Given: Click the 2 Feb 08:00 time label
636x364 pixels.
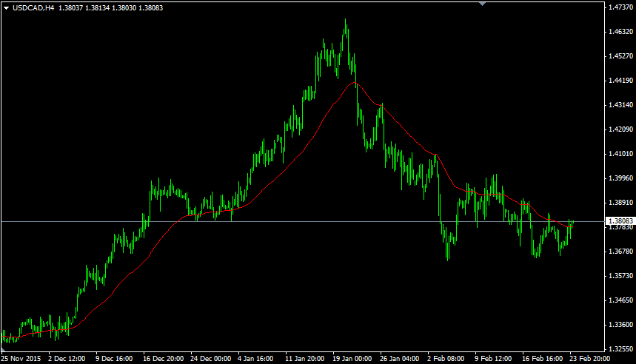Looking at the screenshot, I should point(446,359).
